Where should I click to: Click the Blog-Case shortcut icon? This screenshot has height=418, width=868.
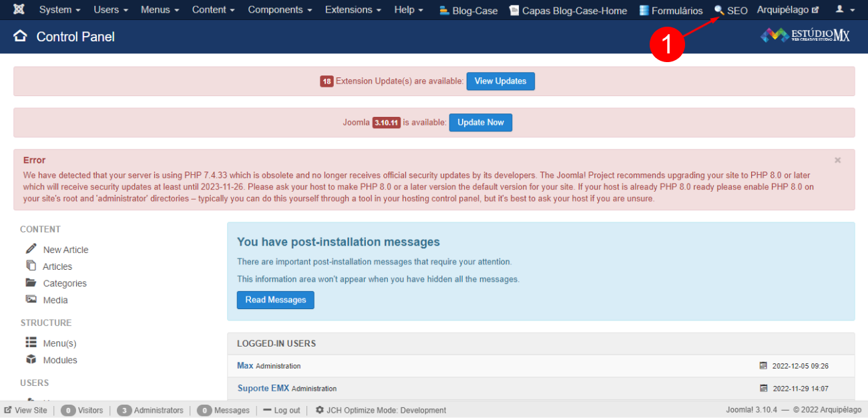[444, 11]
